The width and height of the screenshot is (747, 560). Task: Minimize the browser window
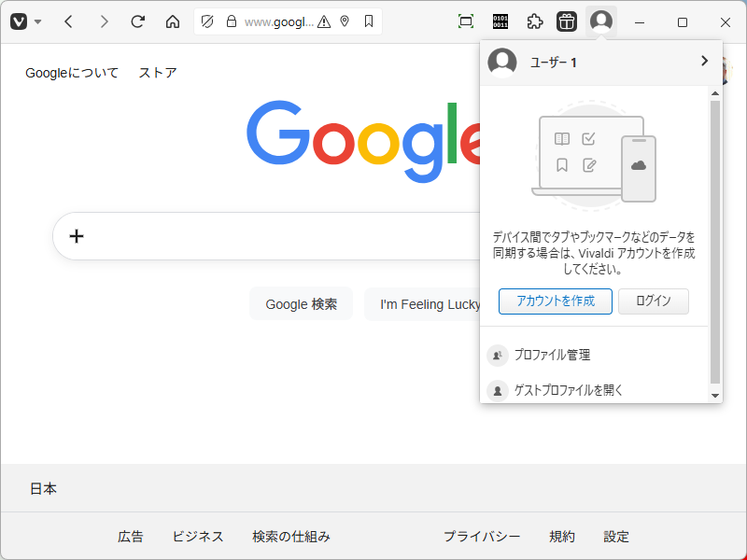640,22
